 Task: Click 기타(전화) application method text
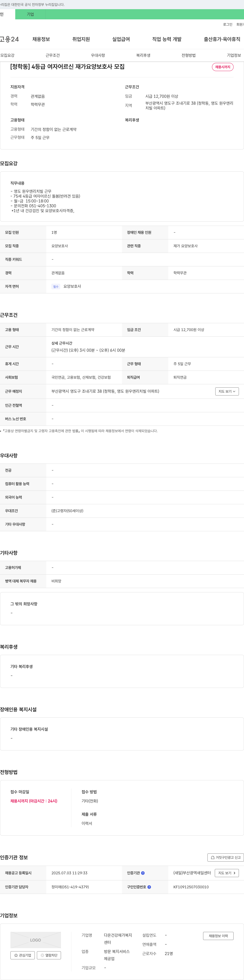[89, 801]
